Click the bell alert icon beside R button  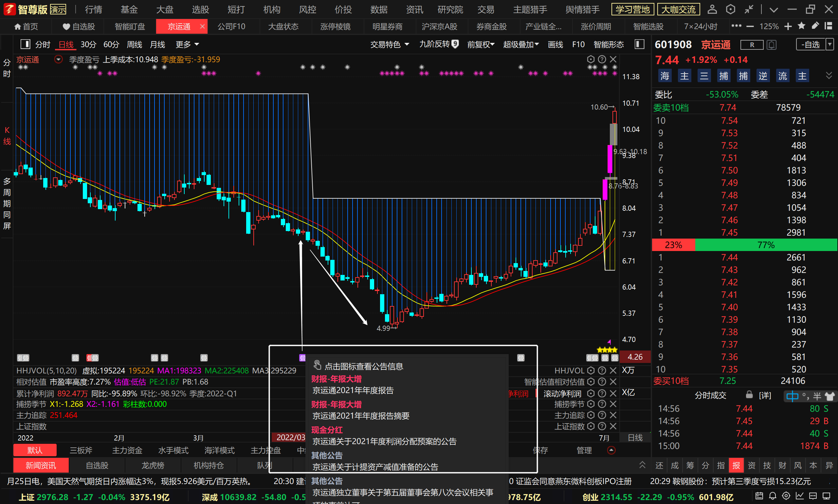(772, 45)
